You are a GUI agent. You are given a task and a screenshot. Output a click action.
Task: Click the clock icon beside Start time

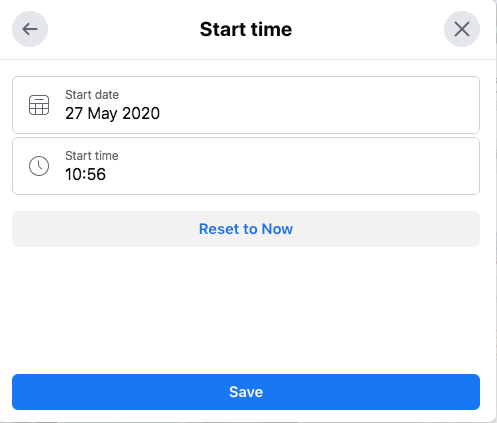click(x=39, y=166)
